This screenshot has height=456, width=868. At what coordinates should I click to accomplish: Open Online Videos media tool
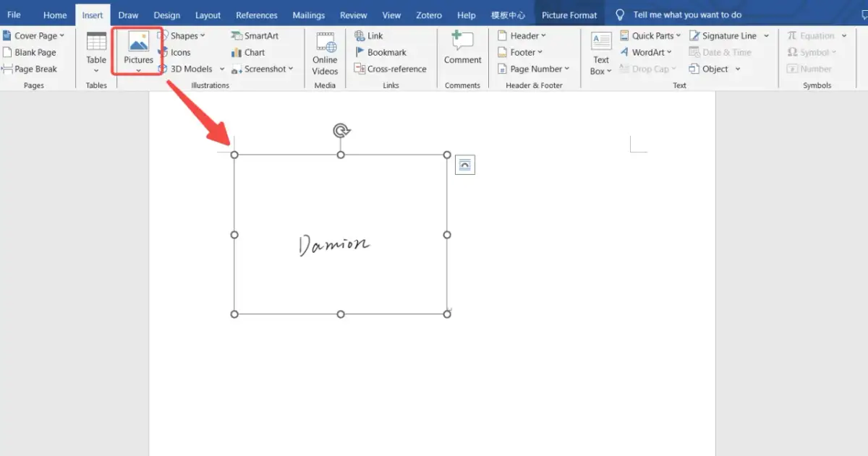click(325, 52)
